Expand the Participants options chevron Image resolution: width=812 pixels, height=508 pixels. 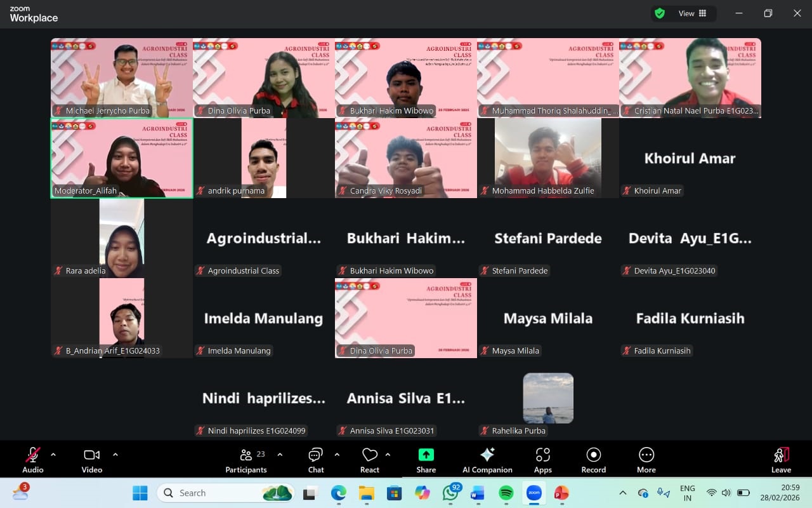click(x=280, y=455)
